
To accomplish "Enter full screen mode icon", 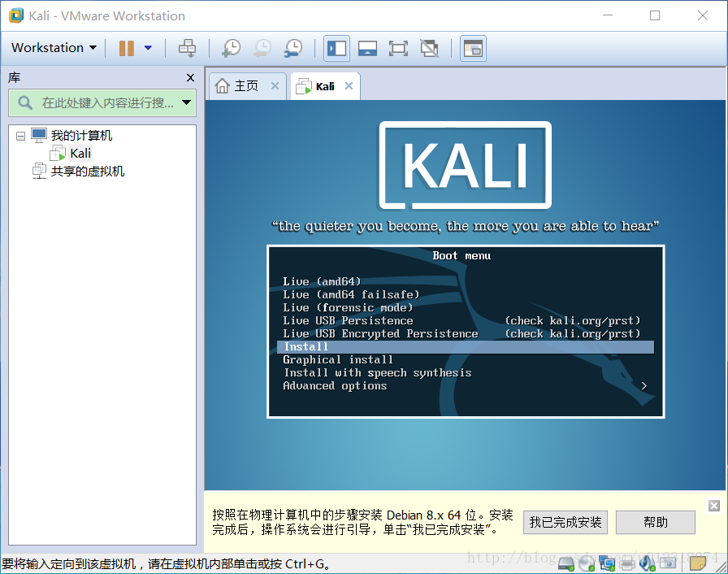I will [x=398, y=48].
